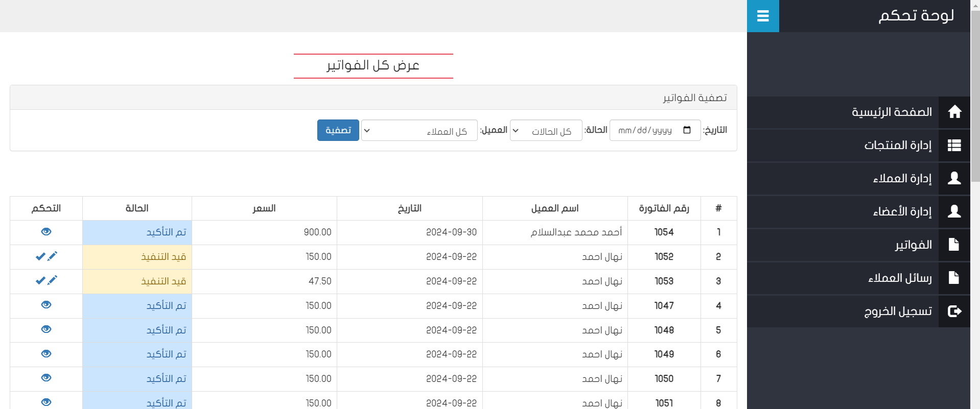View invoice 1051 using its eye icon

click(46, 402)
